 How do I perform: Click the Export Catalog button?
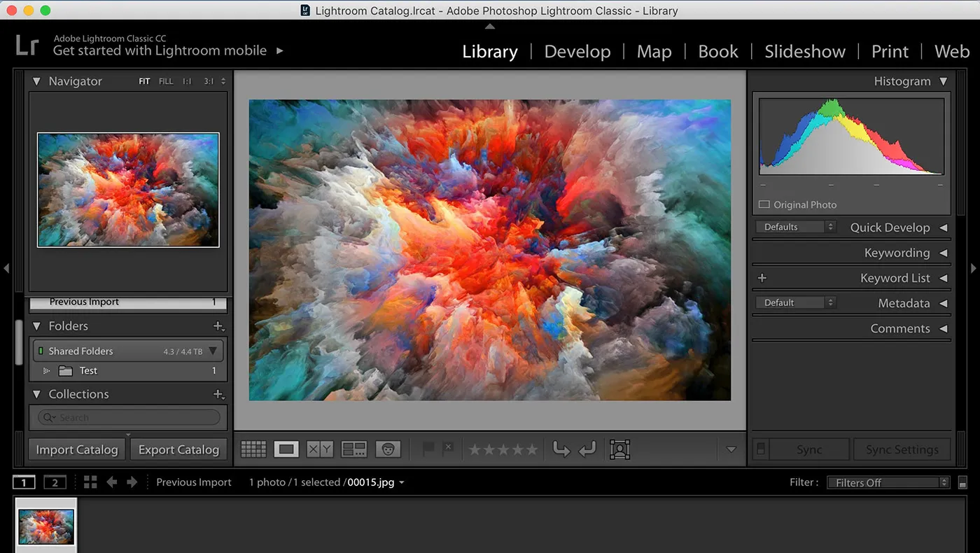[x=178, y=449]
